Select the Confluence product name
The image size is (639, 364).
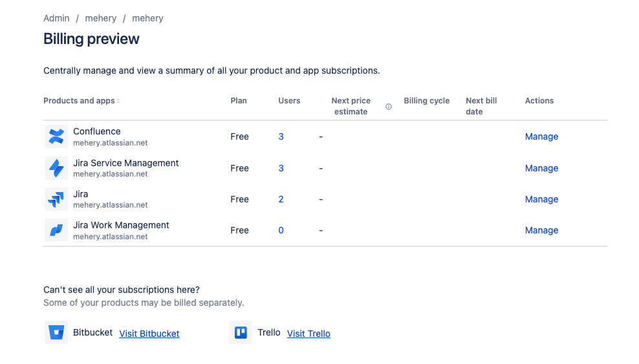[x=97, y=131]
